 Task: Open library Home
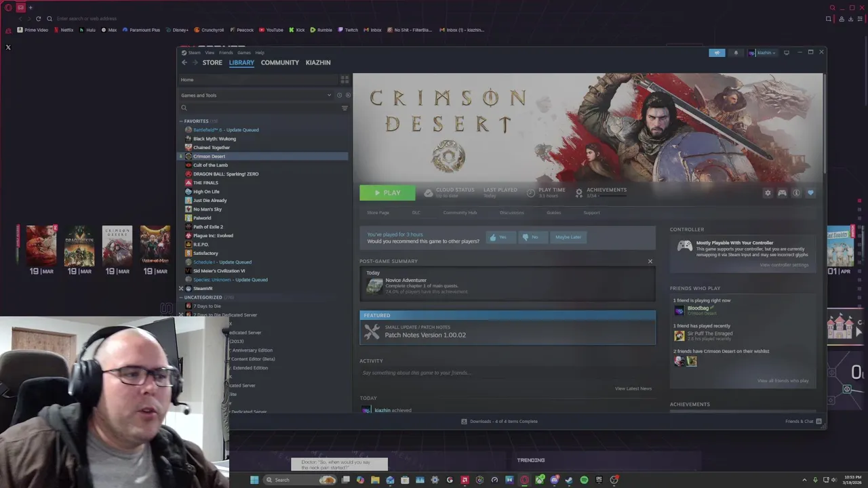pyautogui.click(x=258, y=80)
